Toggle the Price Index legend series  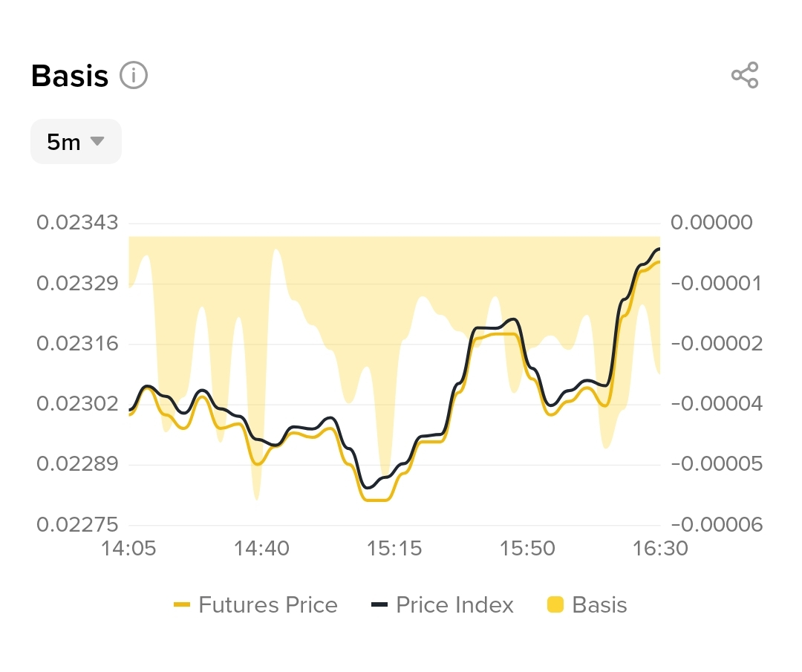point(443,605)
